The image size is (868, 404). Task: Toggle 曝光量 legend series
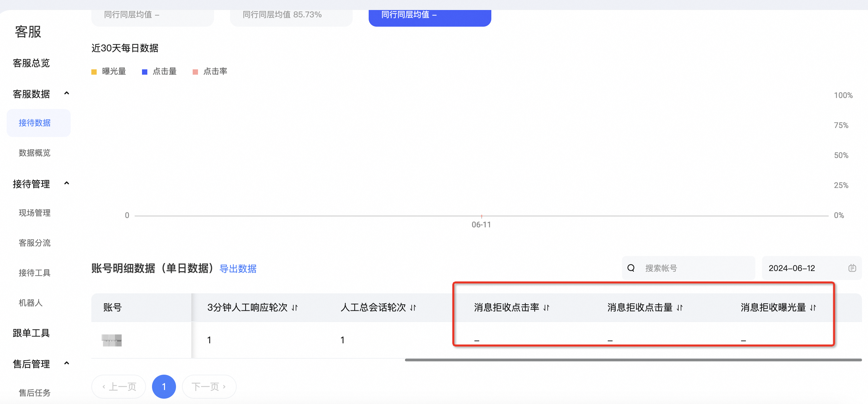tap(109, 71)
